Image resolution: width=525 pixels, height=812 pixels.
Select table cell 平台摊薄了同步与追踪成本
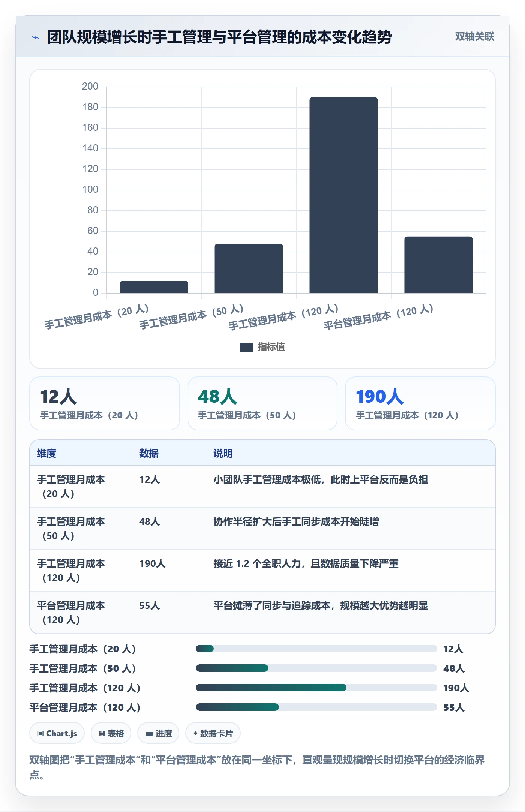pyautogui.click(x=321, y=605)
